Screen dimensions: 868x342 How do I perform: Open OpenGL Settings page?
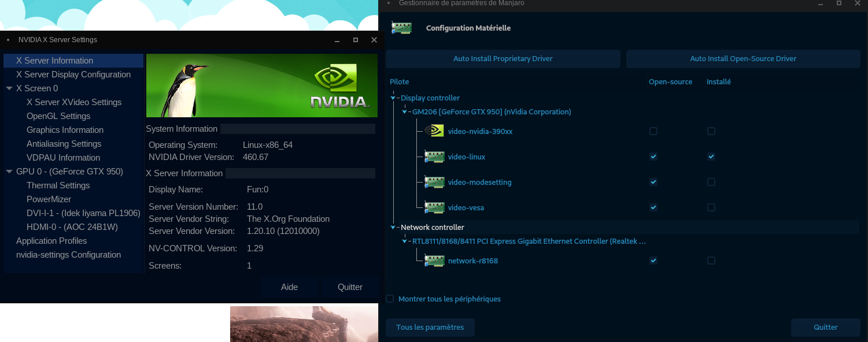(58, 116)
